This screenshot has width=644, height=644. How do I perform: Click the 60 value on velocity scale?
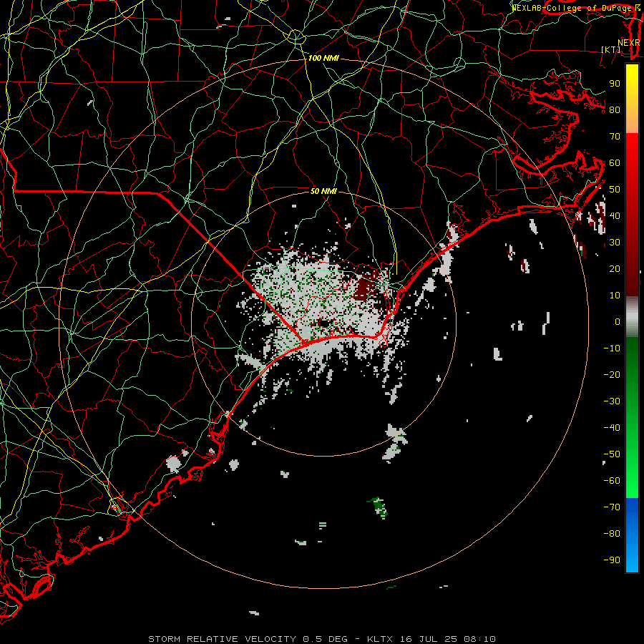615,163
